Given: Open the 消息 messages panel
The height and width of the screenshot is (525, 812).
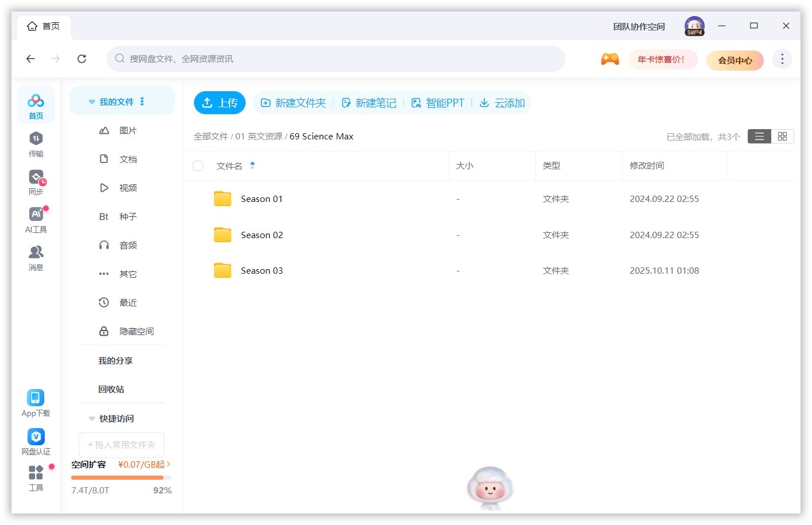Looking at the screenshot, I should tap(36, 257).
